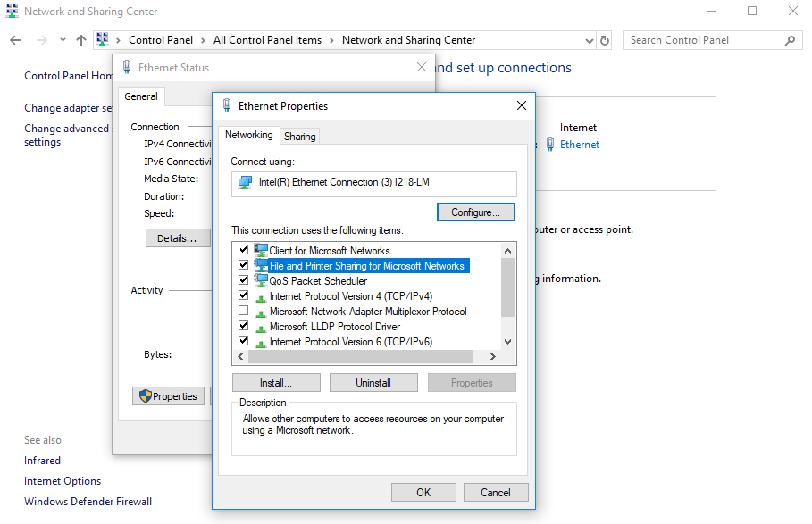Open the address bar history dropdown
812x524 pixels.
click(589, 40)
